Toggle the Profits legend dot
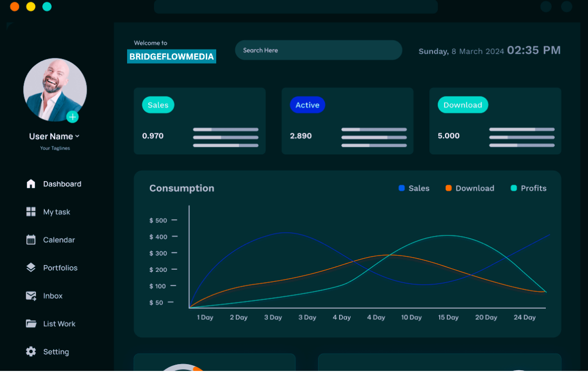The width and height of the screenshot is (588, 372). tap(514, 188)
